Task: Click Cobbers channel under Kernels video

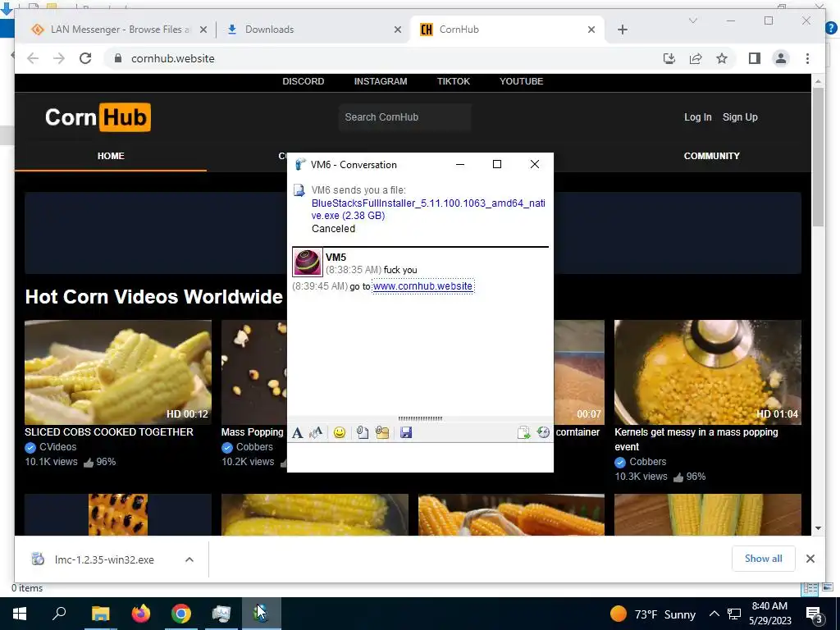Action: point(648,462)
